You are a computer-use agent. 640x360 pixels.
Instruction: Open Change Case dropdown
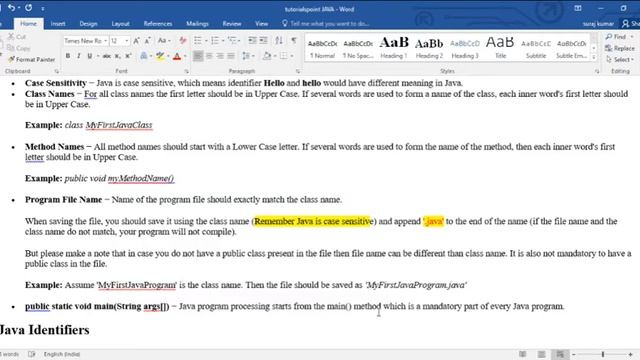pyautogui.click(x=164, y=40)
